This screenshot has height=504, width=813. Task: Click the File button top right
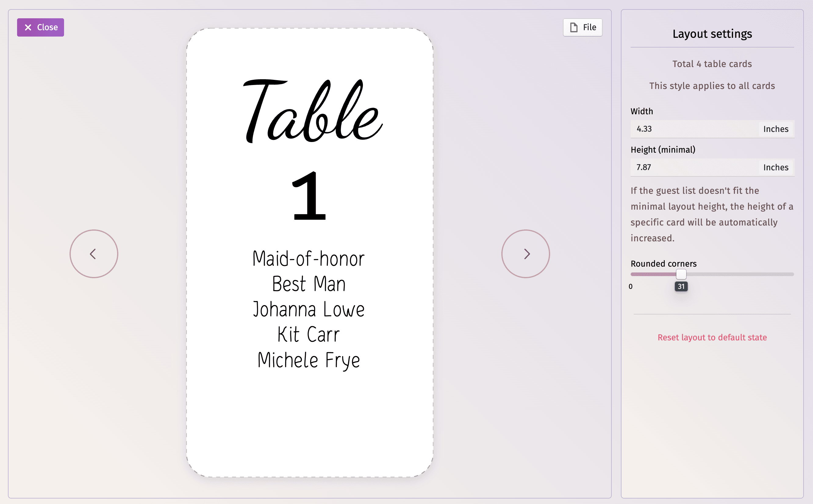click(582, 27)
